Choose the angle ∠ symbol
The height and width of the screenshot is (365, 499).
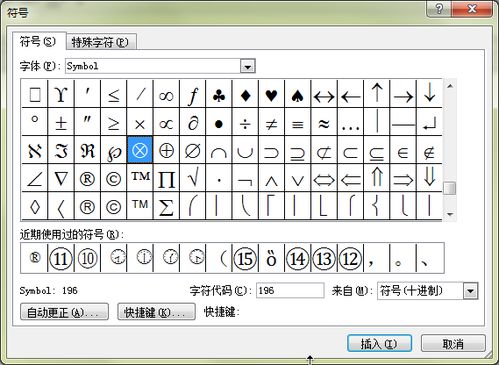pos(35,178)
